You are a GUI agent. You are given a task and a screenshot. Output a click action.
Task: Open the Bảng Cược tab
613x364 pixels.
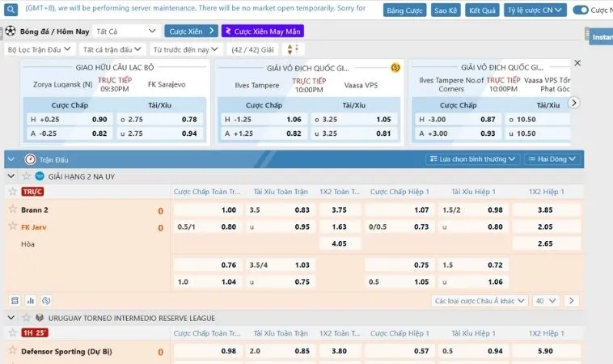click(x=404, y=11)
